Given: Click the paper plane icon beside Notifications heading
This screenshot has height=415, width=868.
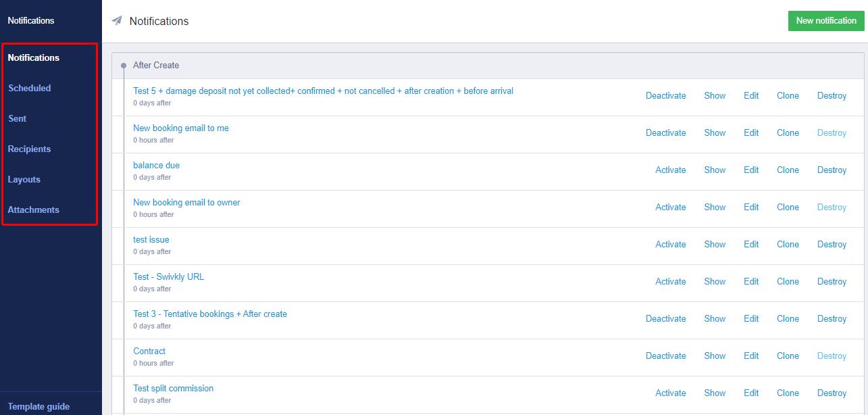Looking at the screenshot, I should 117,21.
